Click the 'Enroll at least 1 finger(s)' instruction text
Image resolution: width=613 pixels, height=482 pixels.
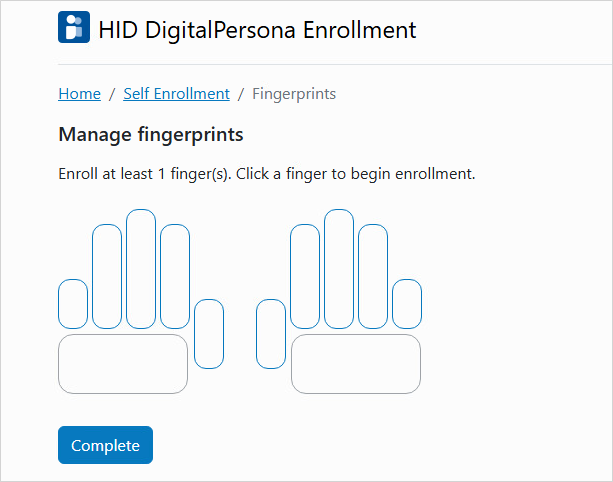pos(267,174)
